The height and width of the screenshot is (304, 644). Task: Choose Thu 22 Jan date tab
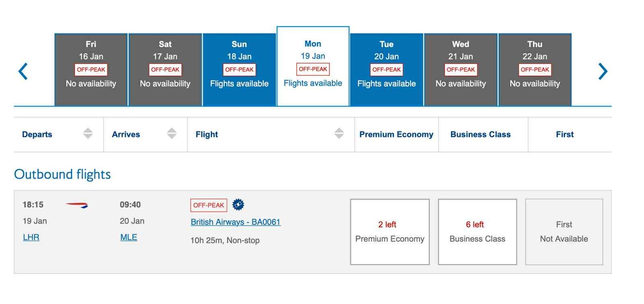[535, 70]
